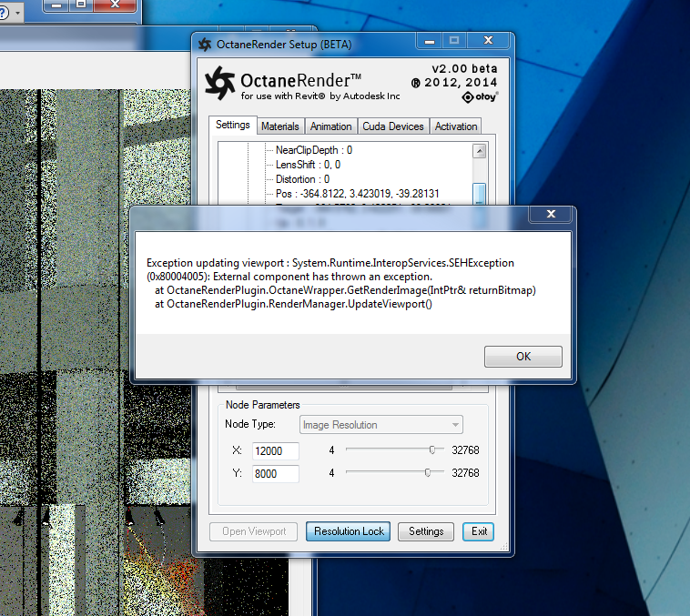Click the help icon in background window

click(x=4, y=13)
